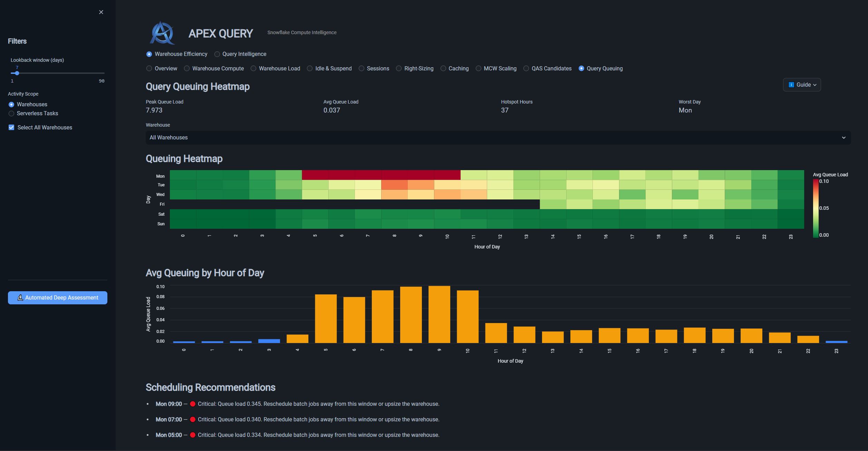This screenshot has height=451, width=868.
Task: Click the hour 11 bar in bar chart
Action: pos(496,333)
